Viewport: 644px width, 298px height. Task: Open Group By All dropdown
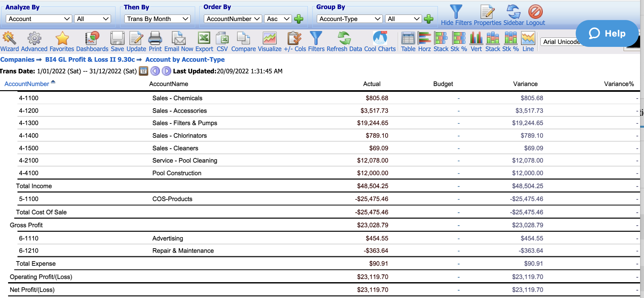(x=403, y=19)
